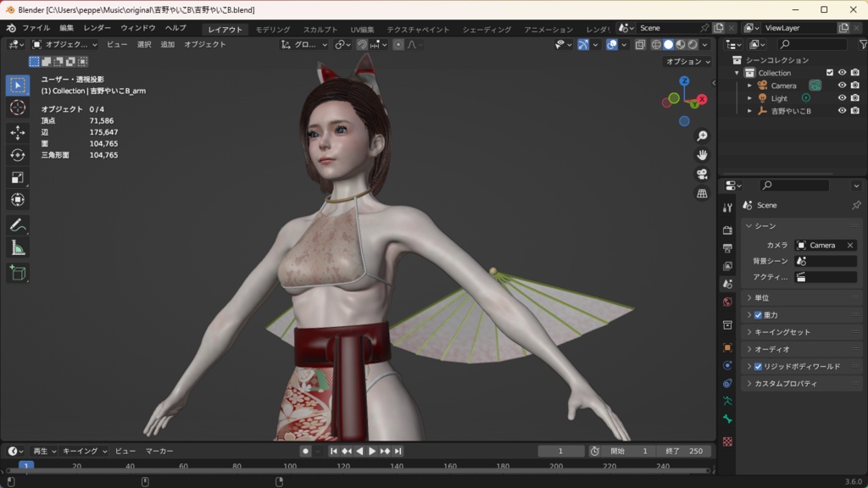Expand the キーイングセット panel

802,332
